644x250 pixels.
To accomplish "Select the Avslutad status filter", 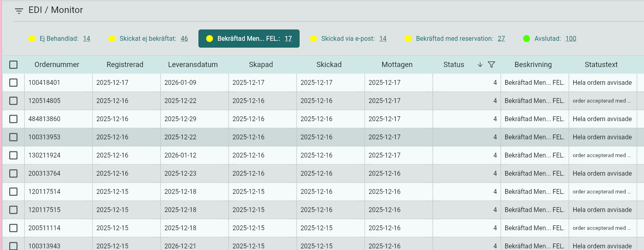I will tap(550, 39).
